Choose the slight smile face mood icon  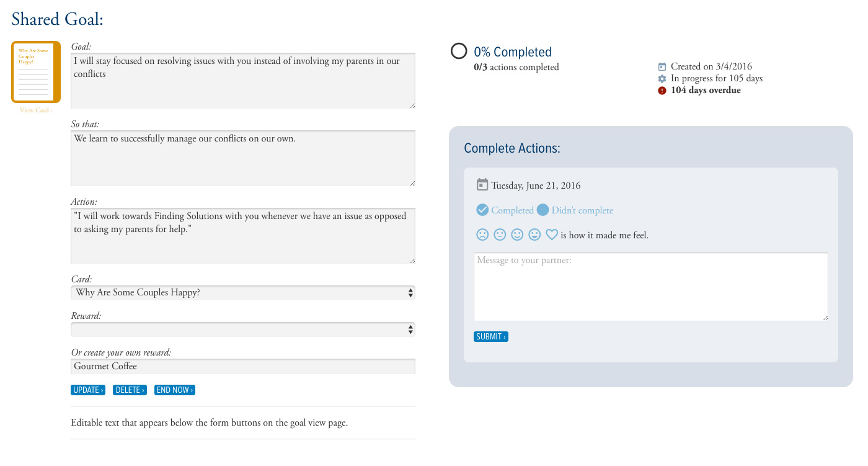[516, 235]
